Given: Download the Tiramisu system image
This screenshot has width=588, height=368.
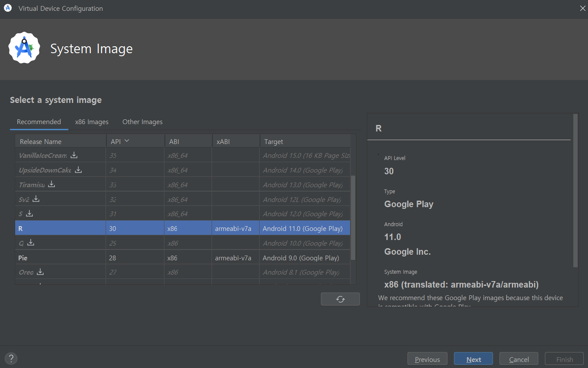Looking at the screenshot, I should (51, 184).
